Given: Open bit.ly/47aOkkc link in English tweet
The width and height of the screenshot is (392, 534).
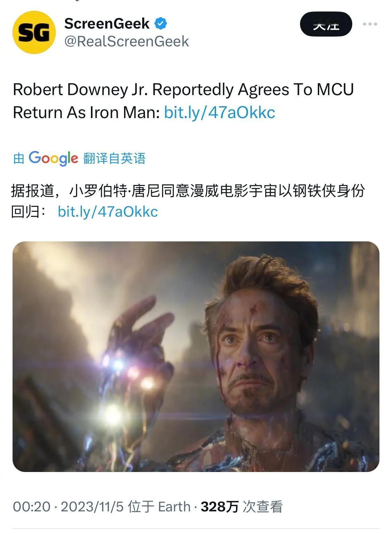Looking at the screenshot, I should click(x=220, y=112).
